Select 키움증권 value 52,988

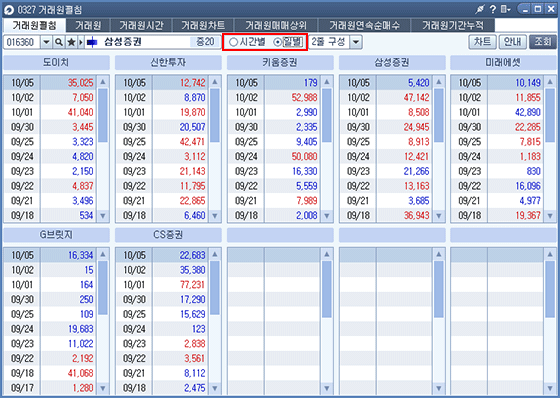click(304, 98)
